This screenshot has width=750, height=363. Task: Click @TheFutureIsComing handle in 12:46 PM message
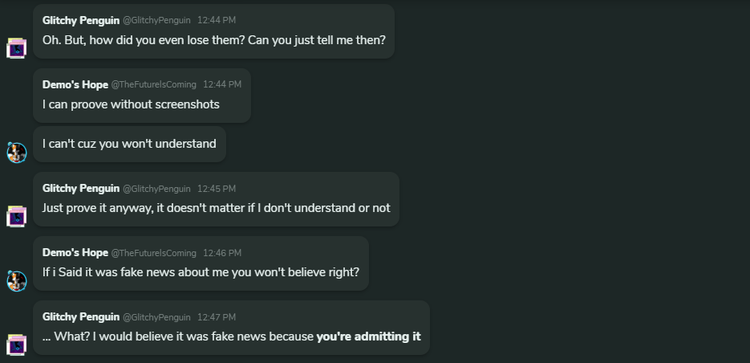tap(154, 253)
